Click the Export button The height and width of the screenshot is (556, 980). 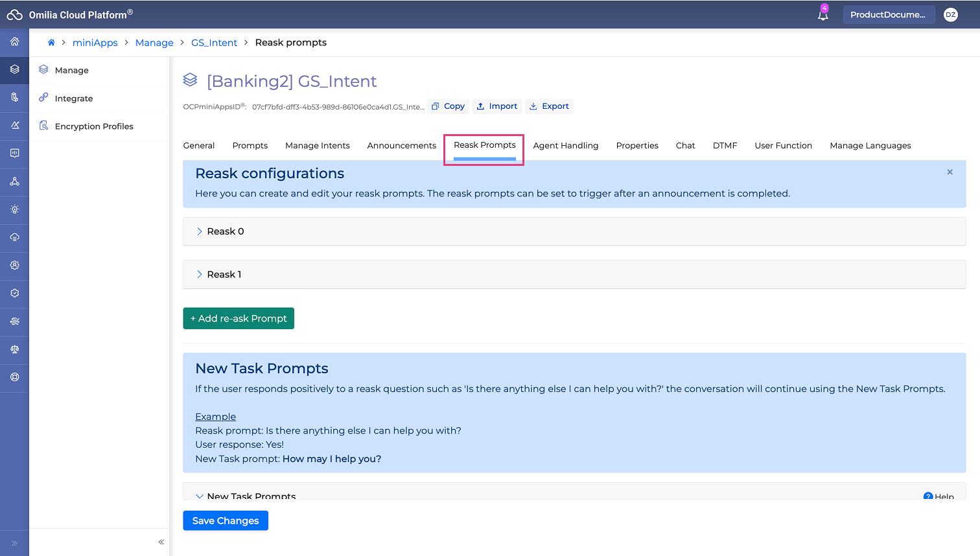[x=549, y=106]
